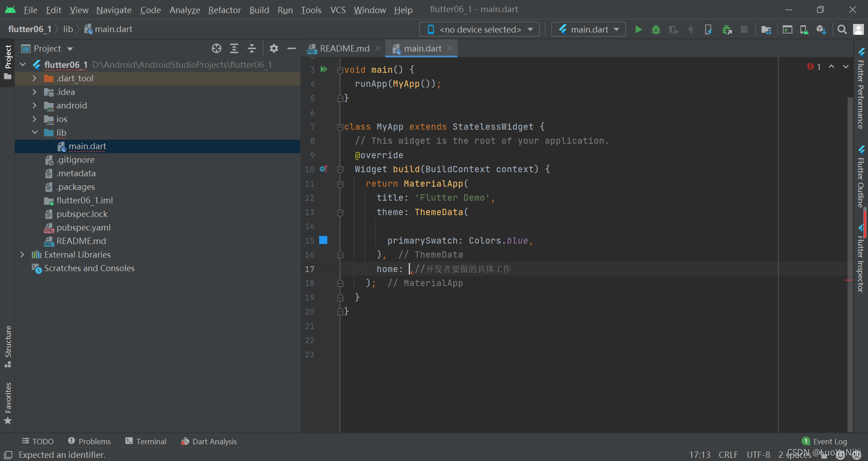
Task: Run the app with the green Run arrow
Action: pyautogui.click(x=638, y=29)
